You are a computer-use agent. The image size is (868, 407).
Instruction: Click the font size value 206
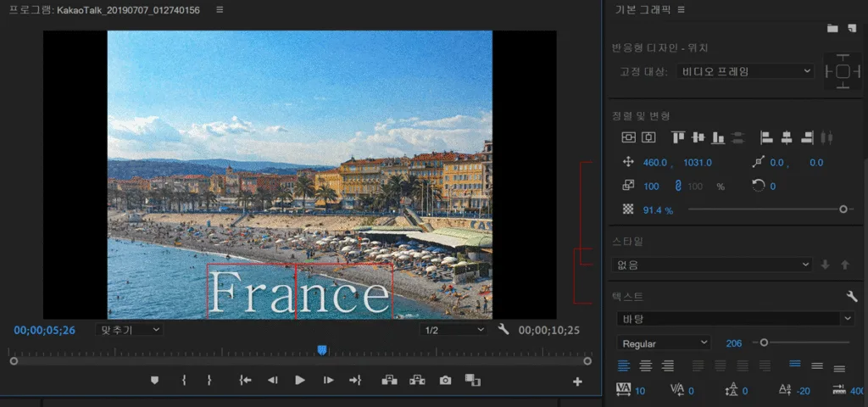tap(733, 344)
